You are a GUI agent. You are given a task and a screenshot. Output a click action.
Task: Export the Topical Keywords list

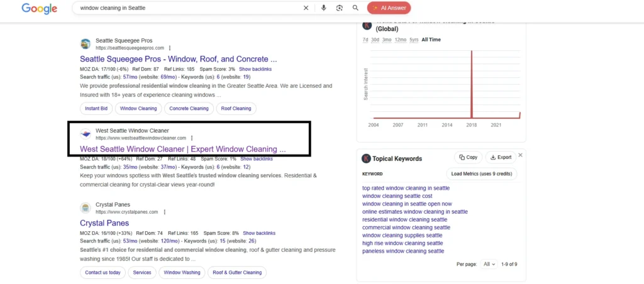pyautogui.click(x=501, y=157)
